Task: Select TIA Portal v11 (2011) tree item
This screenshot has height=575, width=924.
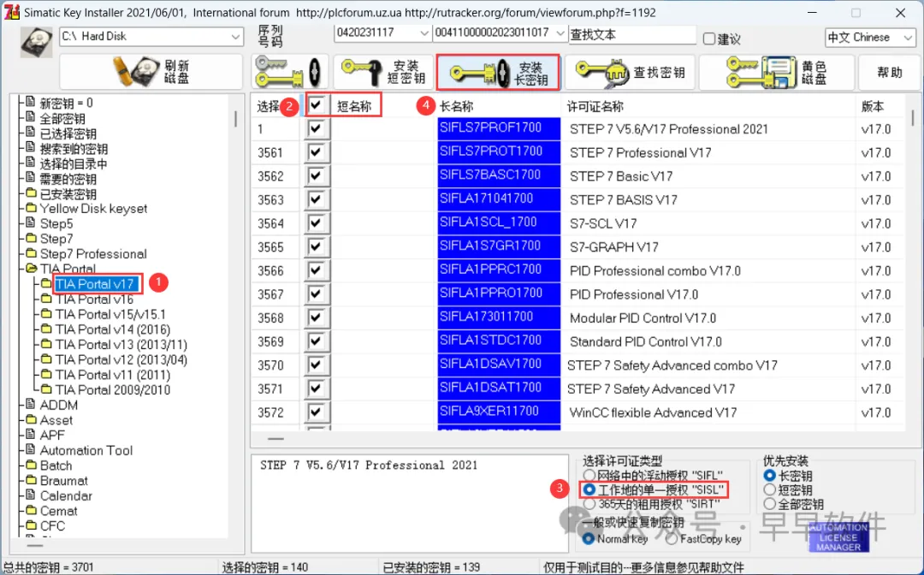Action: (113, 375)
